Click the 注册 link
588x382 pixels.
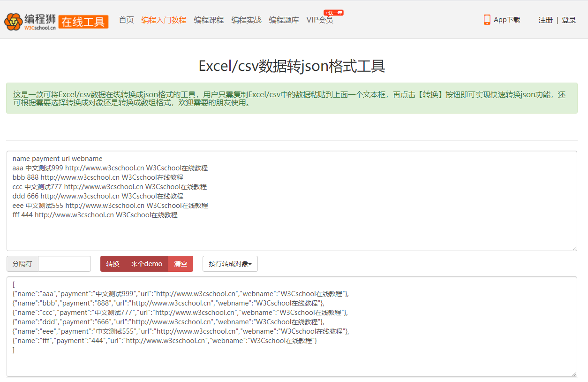click(546, 20)
